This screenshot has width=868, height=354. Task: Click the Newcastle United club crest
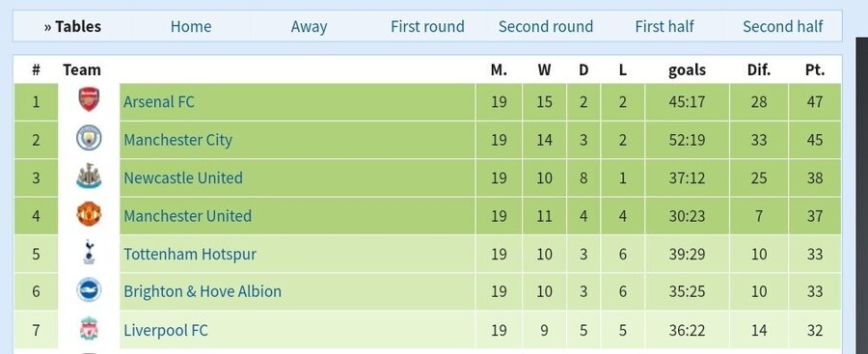point(89,177)
